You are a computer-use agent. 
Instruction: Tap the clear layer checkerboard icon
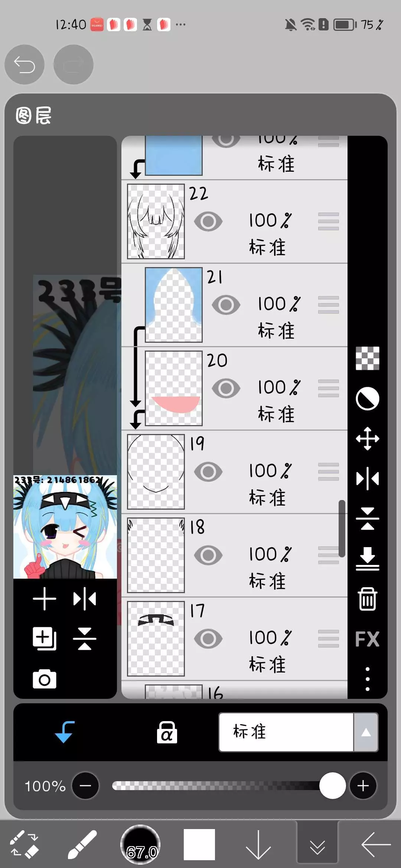point(367,358)
